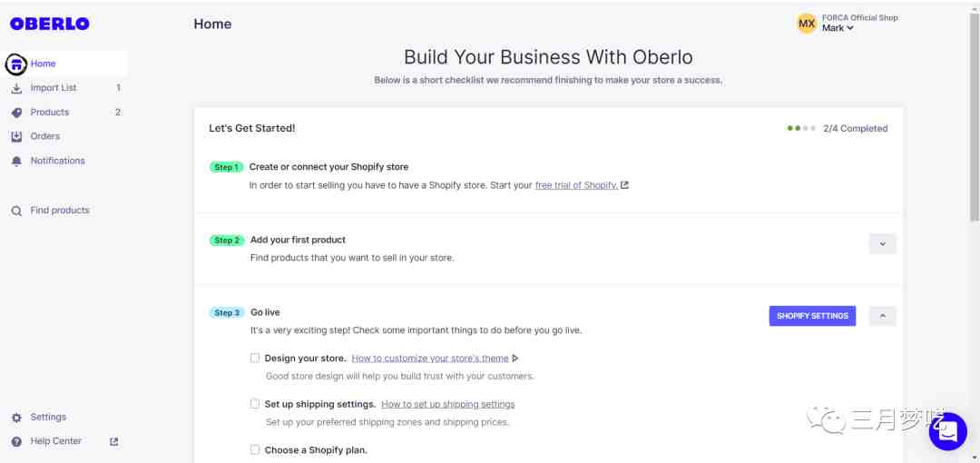
Task: Open the Mark account dropdown
Action: tap(838, 28)
